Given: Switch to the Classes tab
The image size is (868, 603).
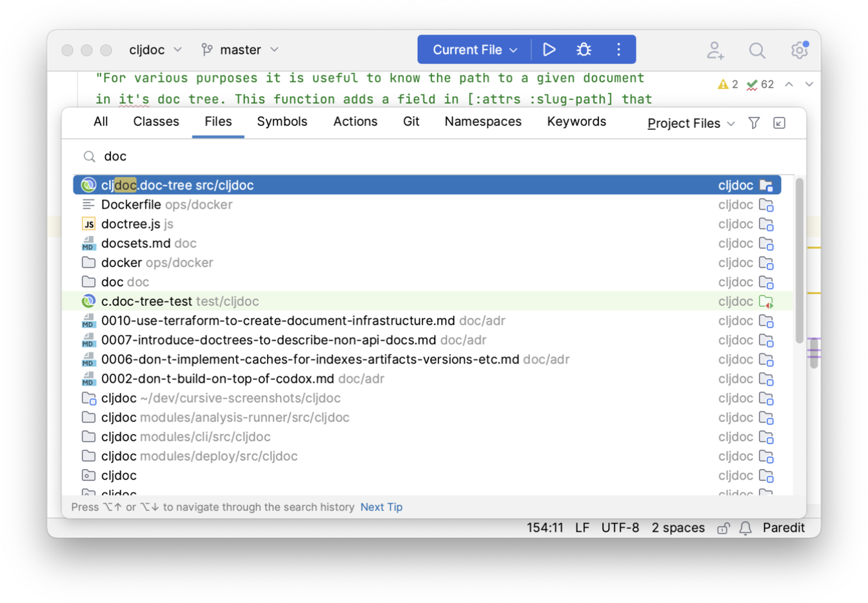Looking at the screenshot, I should [156, 122].
